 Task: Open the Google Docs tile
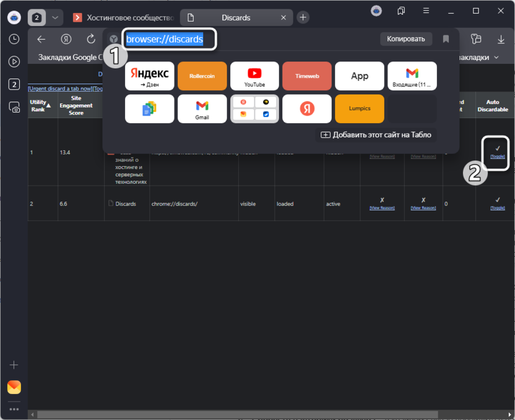[149, 109]
